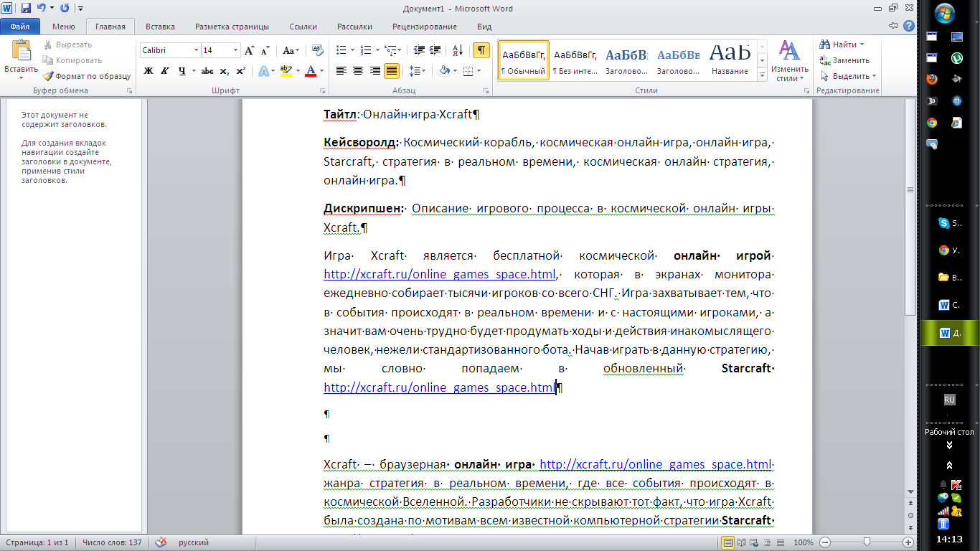
Task: Click Change Styles (Изменить стили)
Action: click(789, 61)
